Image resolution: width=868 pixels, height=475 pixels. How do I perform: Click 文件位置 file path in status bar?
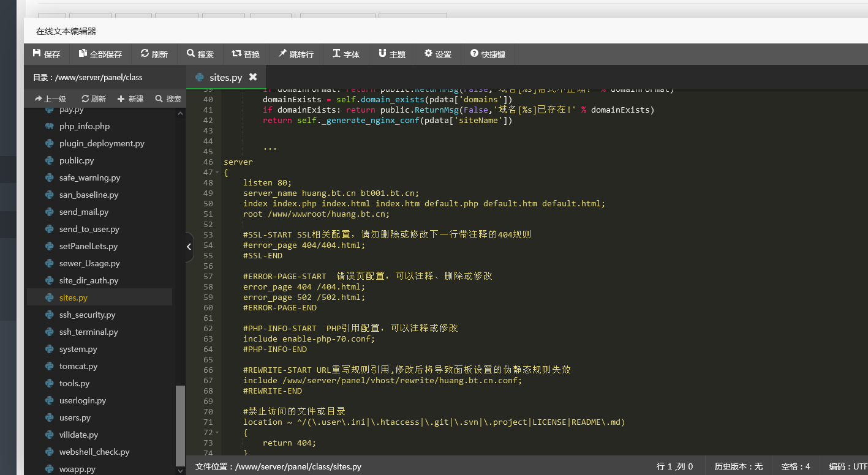coord(278,466)
